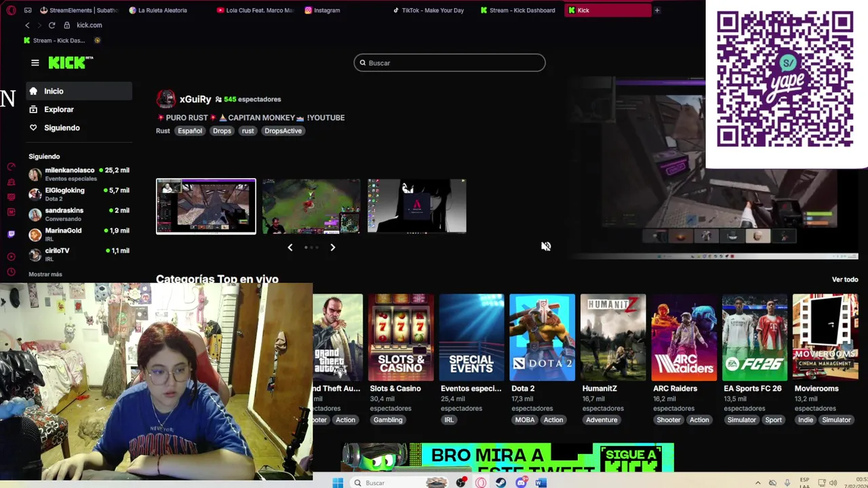Switch to Lola Club YouTube tab
Viewport: 868px width, 488px height.
pyautogui.click(x=256, y=10)
